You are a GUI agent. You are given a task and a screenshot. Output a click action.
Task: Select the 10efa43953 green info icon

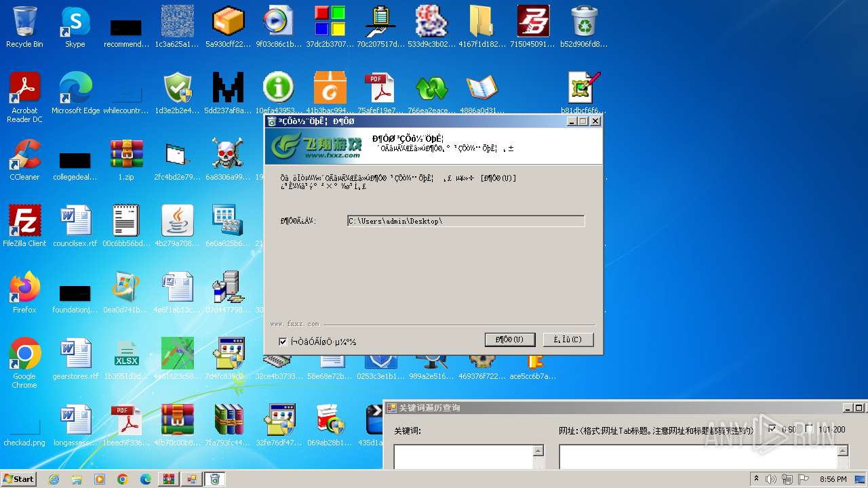tap(279, 93)
